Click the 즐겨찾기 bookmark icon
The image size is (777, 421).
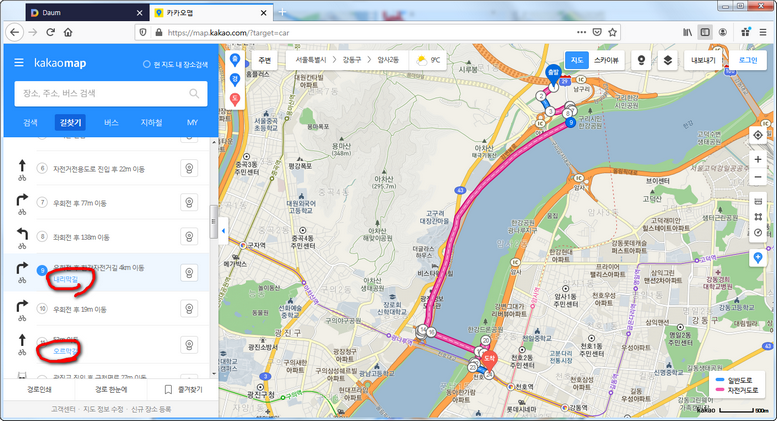(168, 390)
